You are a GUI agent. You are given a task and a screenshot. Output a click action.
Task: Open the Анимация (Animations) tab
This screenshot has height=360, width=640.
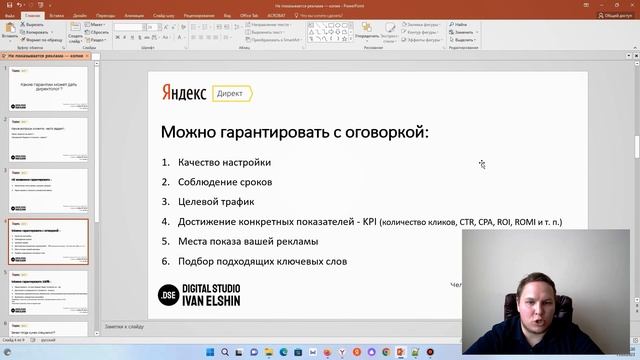[134, 16]
